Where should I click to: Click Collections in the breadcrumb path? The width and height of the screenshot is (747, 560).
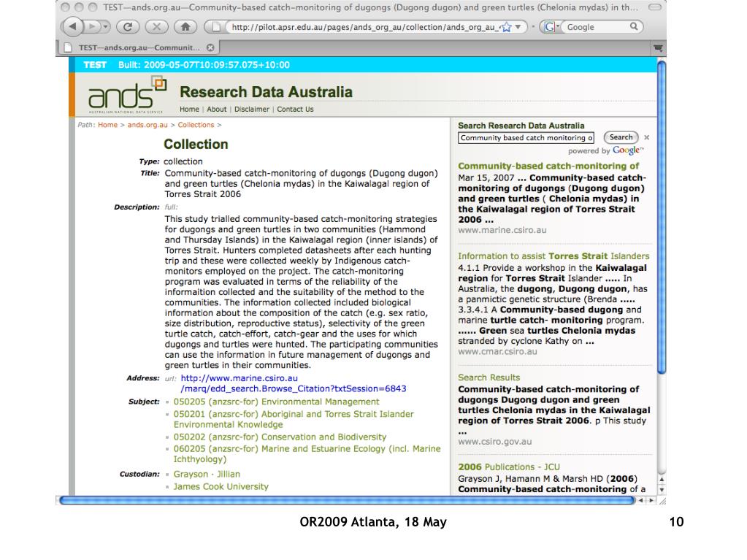click(x=196, y=125)
